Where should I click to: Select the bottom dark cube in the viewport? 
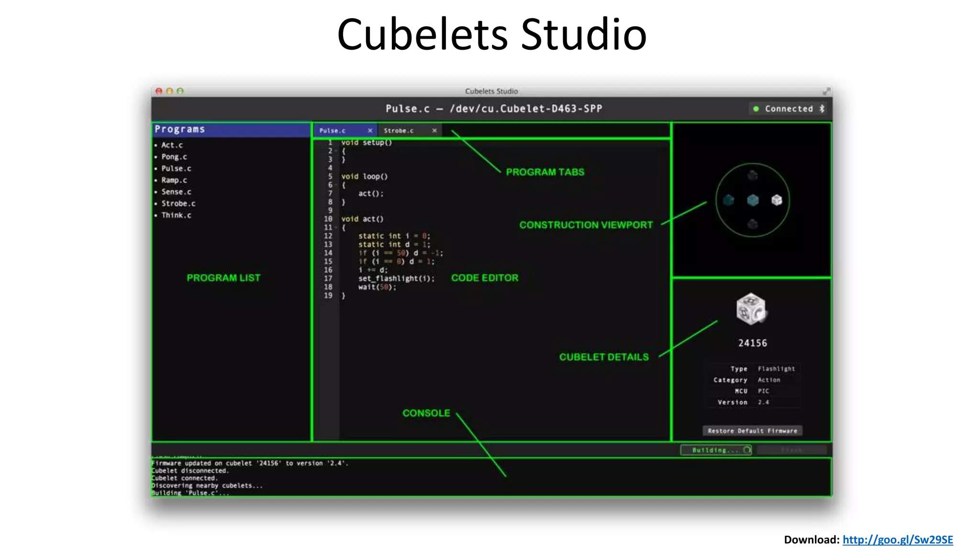[x=753, y=223]
